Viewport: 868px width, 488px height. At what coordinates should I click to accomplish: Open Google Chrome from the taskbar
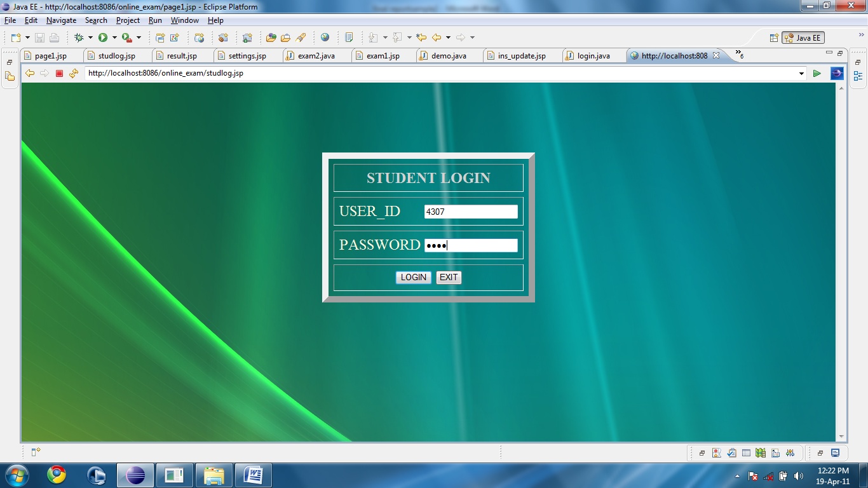[x=57, y=475]
